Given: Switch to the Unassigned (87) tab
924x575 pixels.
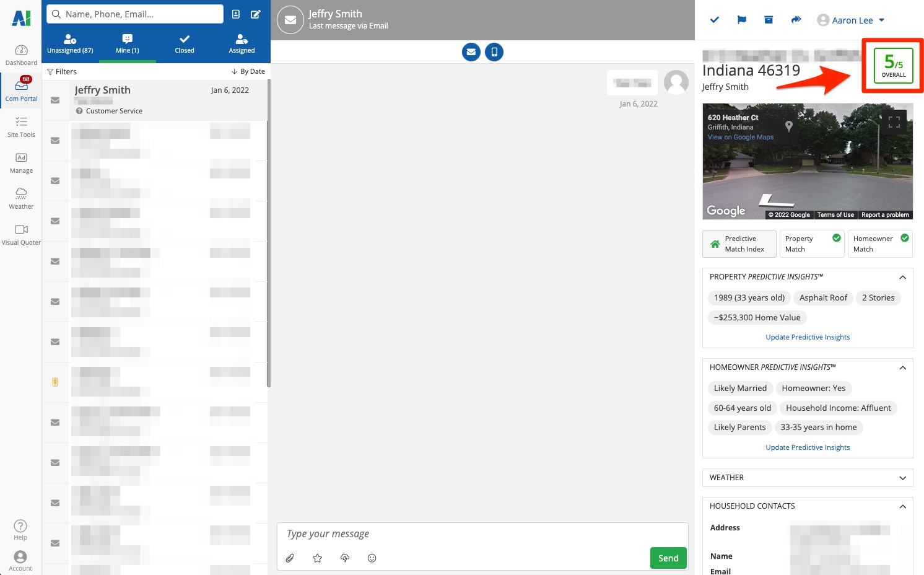Looking at the screenshot, I should click(x=70, y=44).
